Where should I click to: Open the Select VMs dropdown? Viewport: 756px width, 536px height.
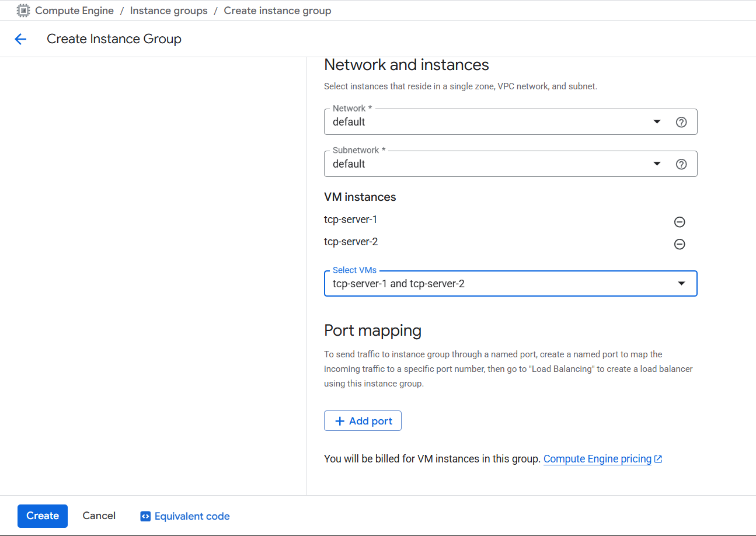tap(681, 284)
